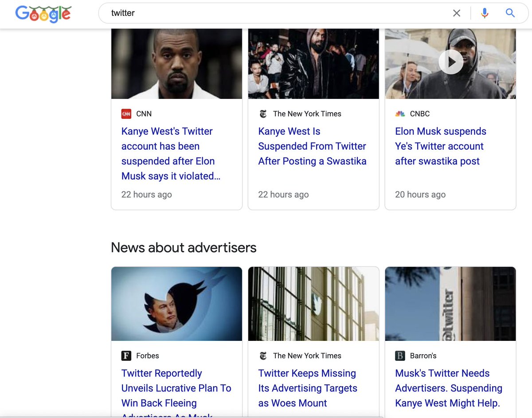The height and width of the screenshot is (418, 532).
Task: Click the 'CNN' source name text
Action: pyautogui.click(x=144, y=114)
